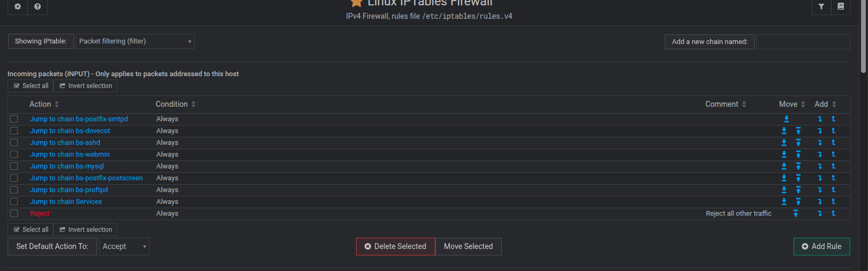Check the bs-dovecot rule checkbox

pos(14,131)
